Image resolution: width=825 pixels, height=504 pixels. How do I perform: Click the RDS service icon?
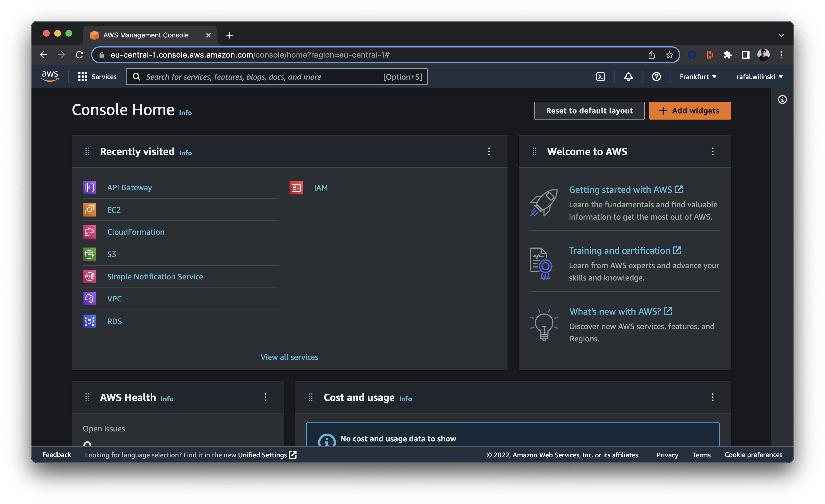point(89,321)
